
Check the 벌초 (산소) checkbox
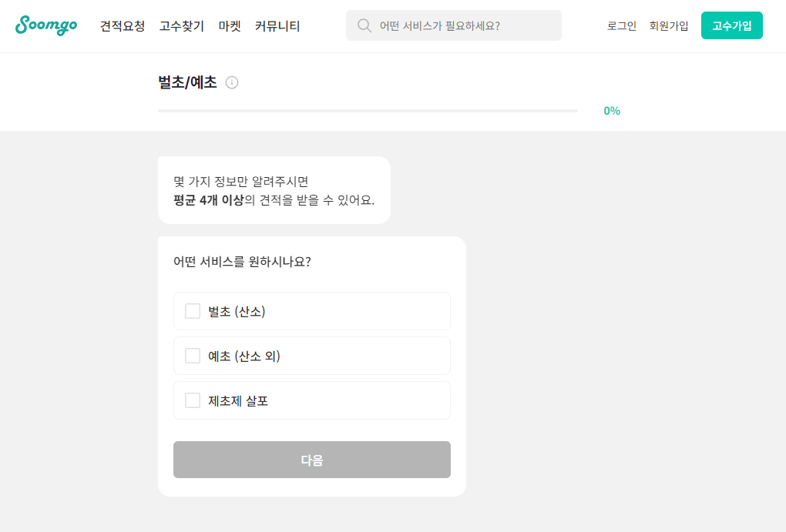click(192, 311)
